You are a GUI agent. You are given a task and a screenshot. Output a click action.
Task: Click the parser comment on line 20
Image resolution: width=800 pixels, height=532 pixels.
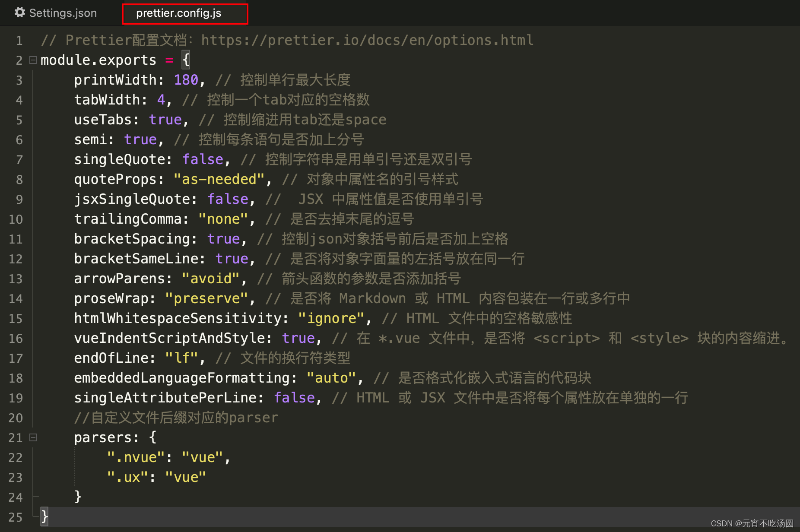176,418
